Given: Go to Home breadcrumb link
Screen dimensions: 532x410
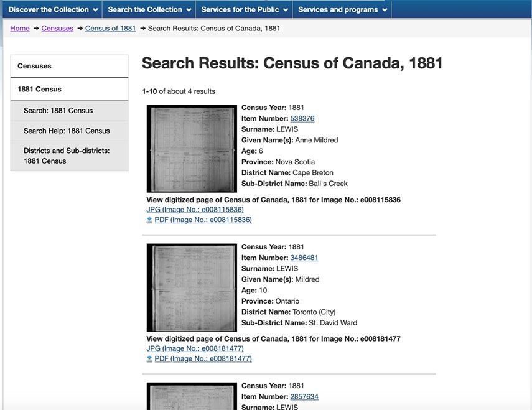Looking at the screenshot, I should 20,29.
